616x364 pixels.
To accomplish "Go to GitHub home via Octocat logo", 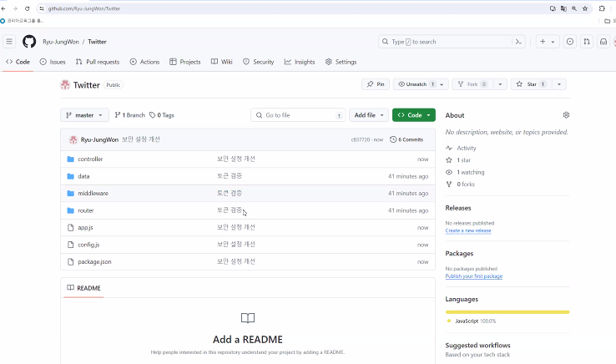I will pos(29,41).
